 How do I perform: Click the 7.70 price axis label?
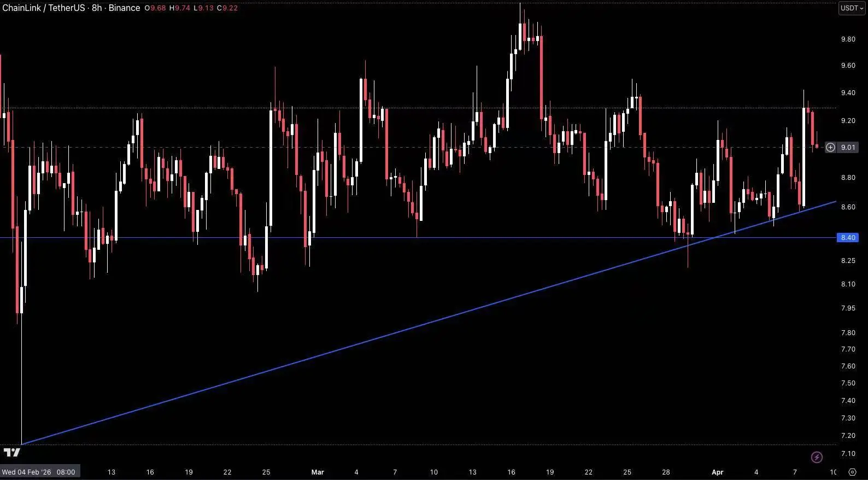coord(848,349)
